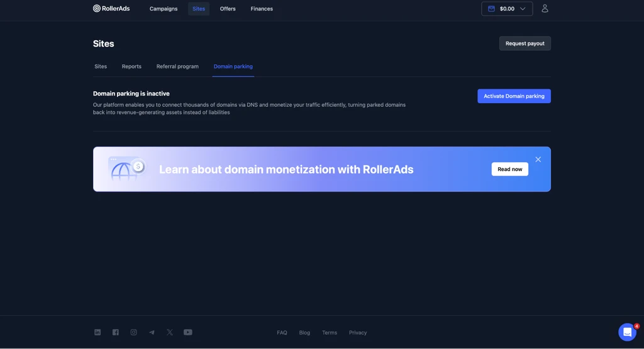The width and height of the screenshot is (644, 349).
Task: Open the Facebook footer icon
Action: (x=116, y=332)
